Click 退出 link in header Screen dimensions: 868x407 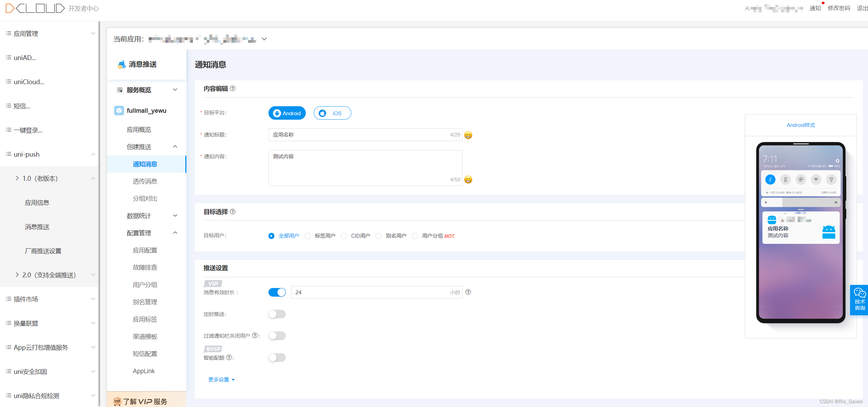coord(862,8)
